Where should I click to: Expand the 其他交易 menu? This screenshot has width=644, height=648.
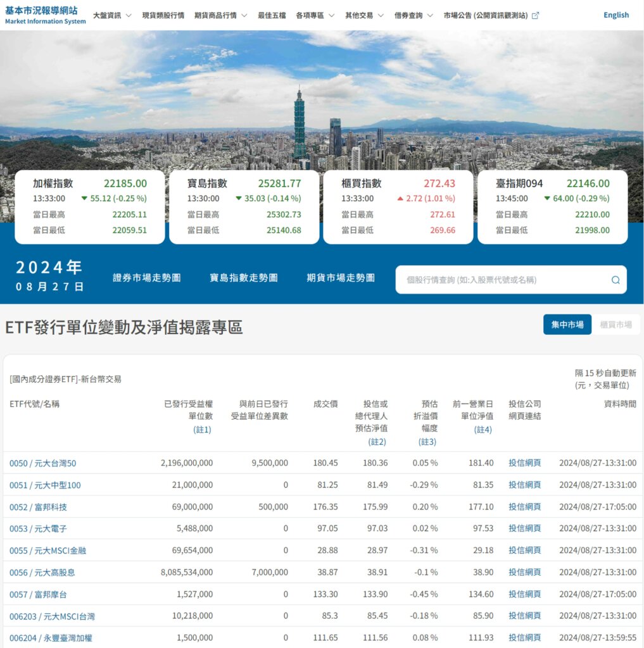click(359, 15)
